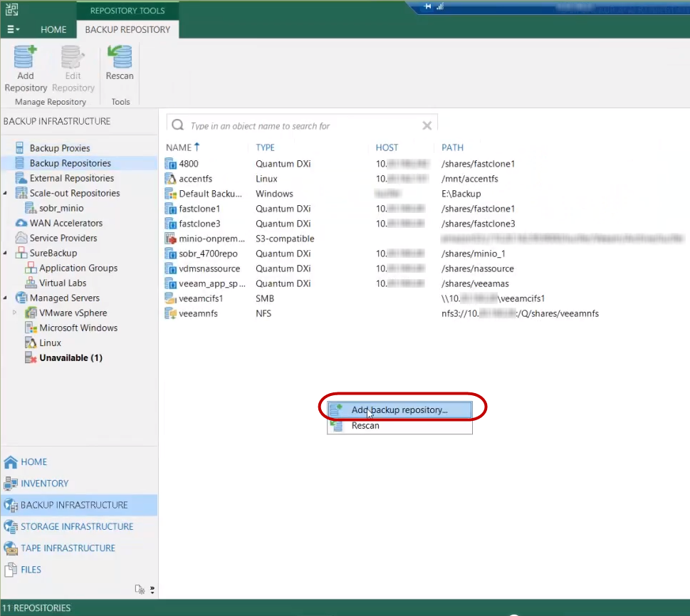Image resolution: width=690 pixels, height=616 pixels.
Task: Select the minio-onprem S3-compatible repository icon
Action: (x=170, y=239)
